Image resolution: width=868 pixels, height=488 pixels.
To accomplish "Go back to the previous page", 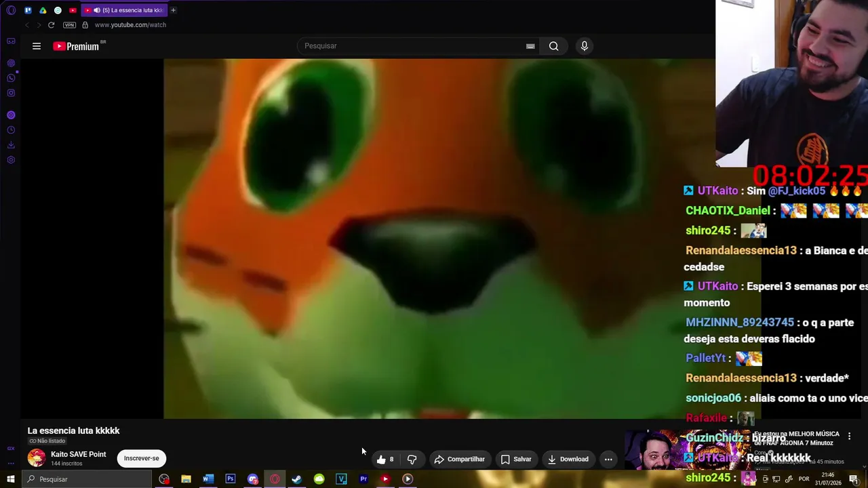I will coord(27,25).
